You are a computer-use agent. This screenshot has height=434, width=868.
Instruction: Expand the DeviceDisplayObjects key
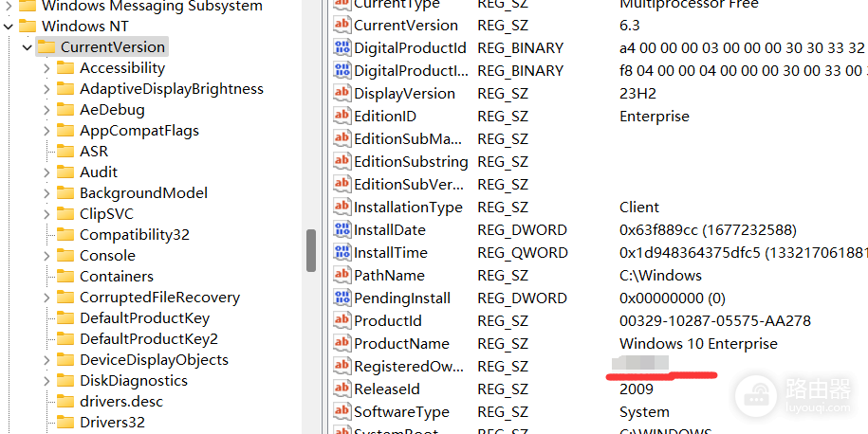point(46,360)
